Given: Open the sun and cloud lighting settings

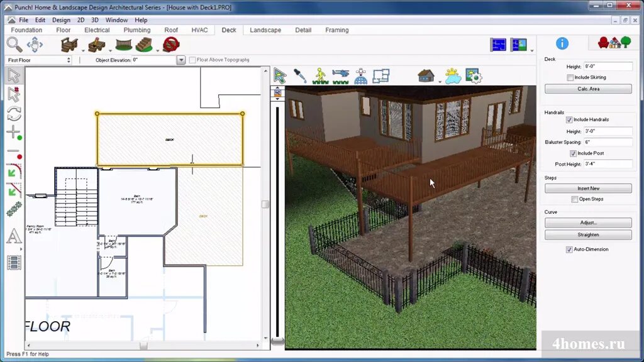Looking at the screenshot, I should pyautogui.click(x=453, y=76).
